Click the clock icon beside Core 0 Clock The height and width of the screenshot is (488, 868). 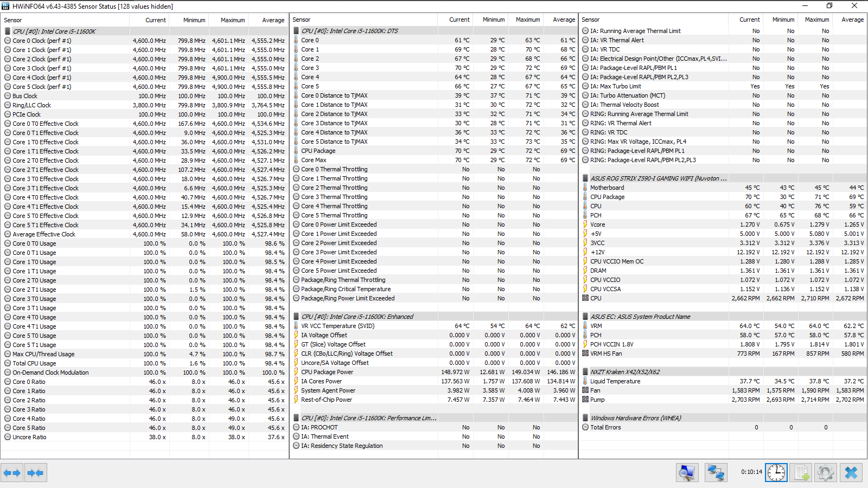(8, 41)
